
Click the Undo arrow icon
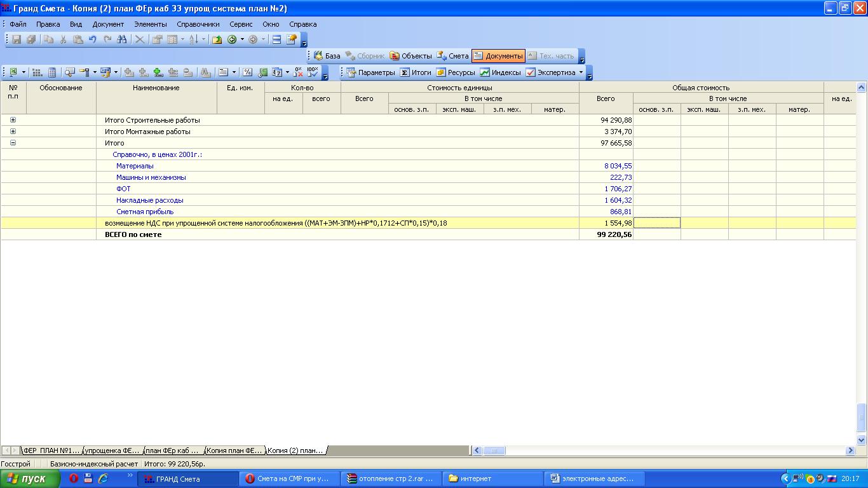tap(93, 39)
